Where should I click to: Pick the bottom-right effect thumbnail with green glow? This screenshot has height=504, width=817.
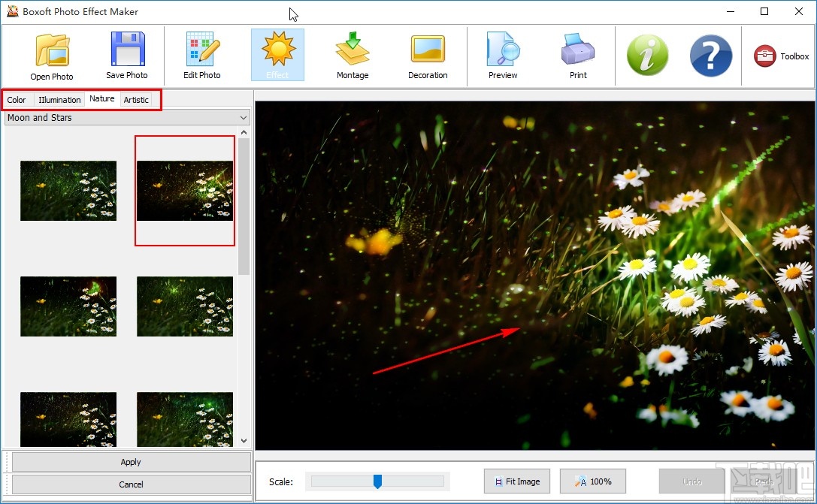coord(184,419)
